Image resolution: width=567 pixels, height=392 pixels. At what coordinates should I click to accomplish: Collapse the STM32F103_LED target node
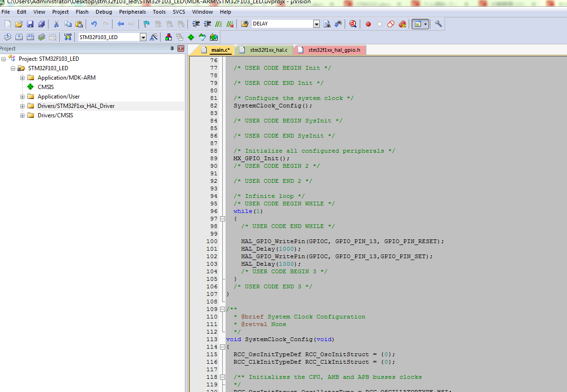(13, 68)
